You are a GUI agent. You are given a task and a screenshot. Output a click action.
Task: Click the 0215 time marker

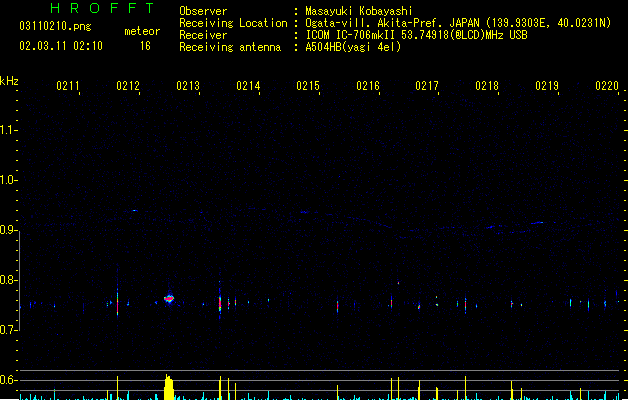pyautogui.click(x=308, y=86)
